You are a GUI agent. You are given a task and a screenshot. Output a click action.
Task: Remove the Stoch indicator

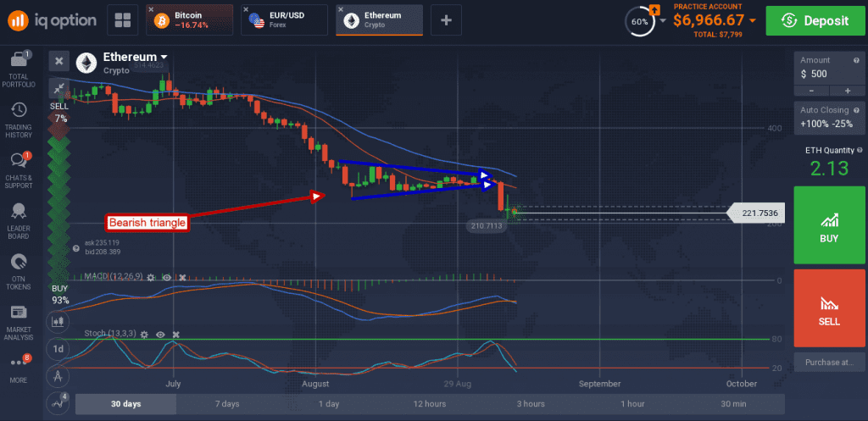coord(176,334)
